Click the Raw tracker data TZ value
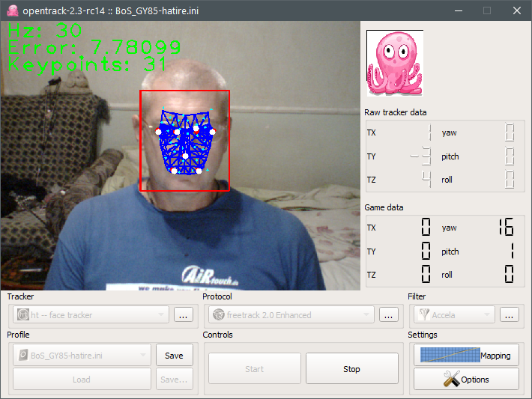Screen dimensions: 532x399 point(426,180)
